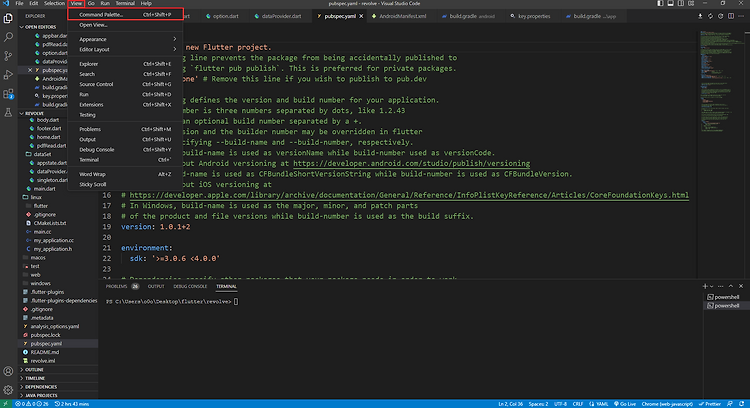
Task: Toggle secondary side bar layout icon
Action: pyautogui.click(x=681, y=3)
